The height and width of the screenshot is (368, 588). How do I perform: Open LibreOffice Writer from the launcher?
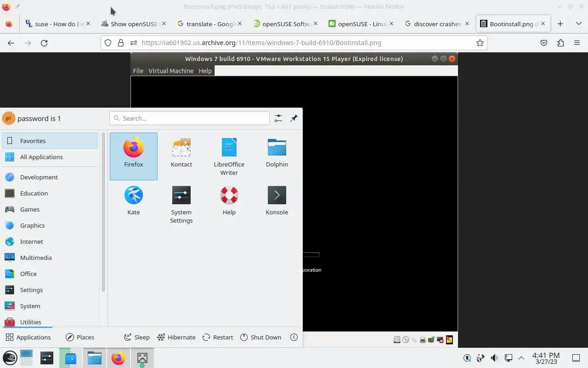(x=229, y=156)
